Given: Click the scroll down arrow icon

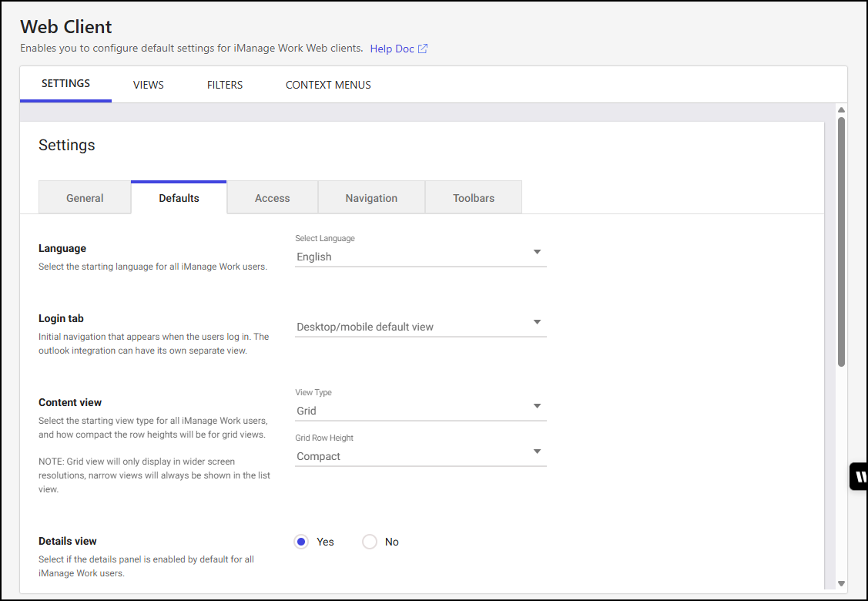Looking at the screenshot, I should [x=841, y=584].
